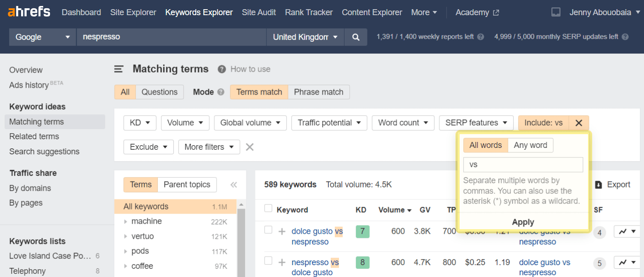Open the hamburger menu beside Matching terms

(x=118, y=69)
